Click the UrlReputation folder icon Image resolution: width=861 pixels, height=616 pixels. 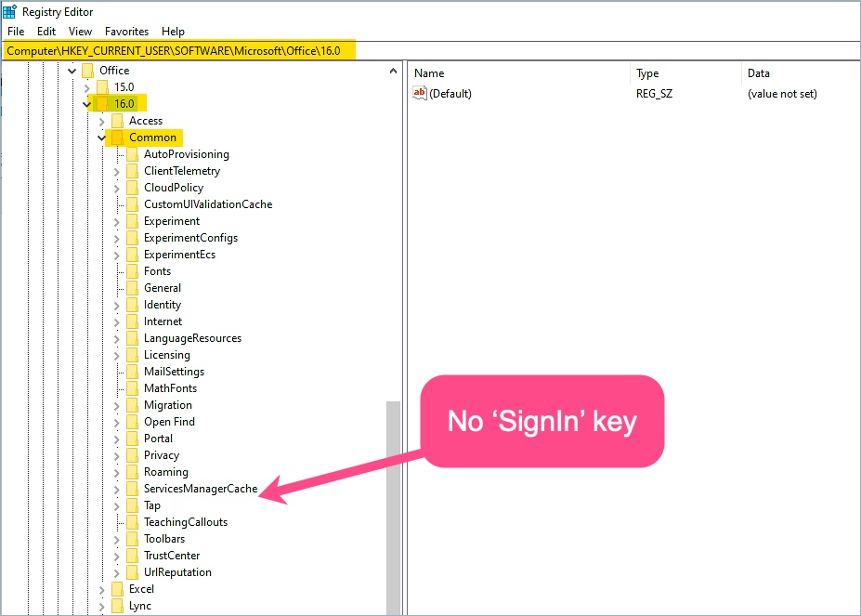click(x=132, y=572)
